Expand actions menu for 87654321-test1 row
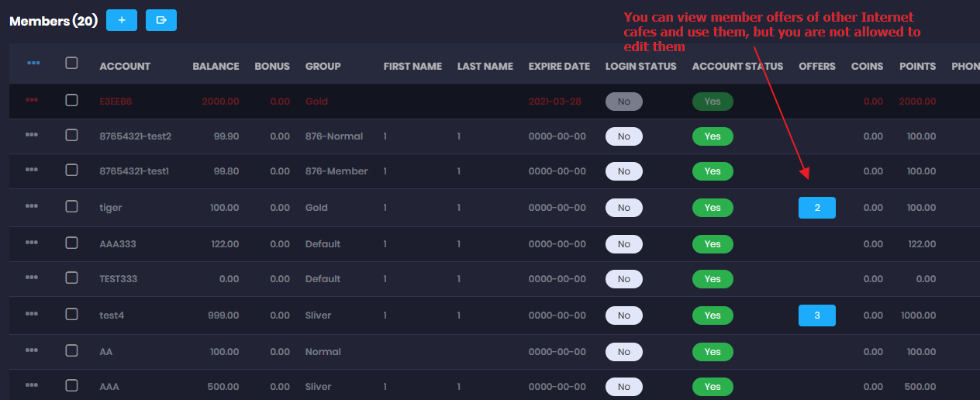 tap(32, 170)
